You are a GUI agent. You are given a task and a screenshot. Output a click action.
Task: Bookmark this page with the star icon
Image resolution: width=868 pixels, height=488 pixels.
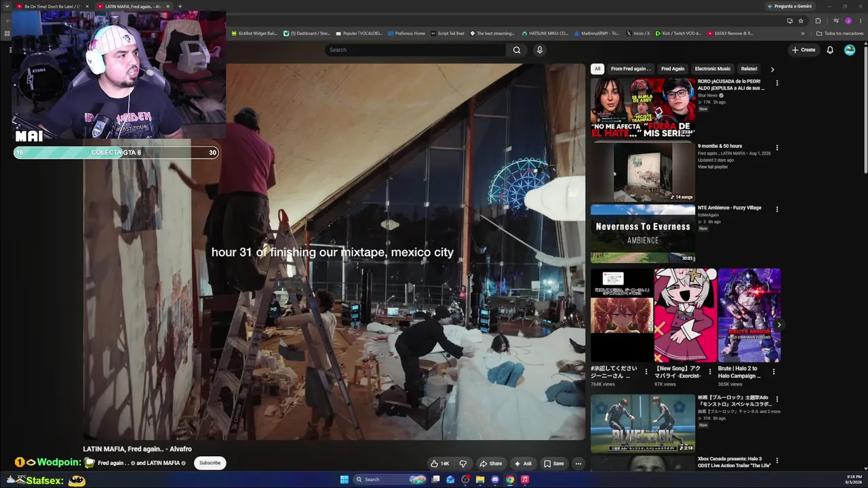(x=801, y=20)
